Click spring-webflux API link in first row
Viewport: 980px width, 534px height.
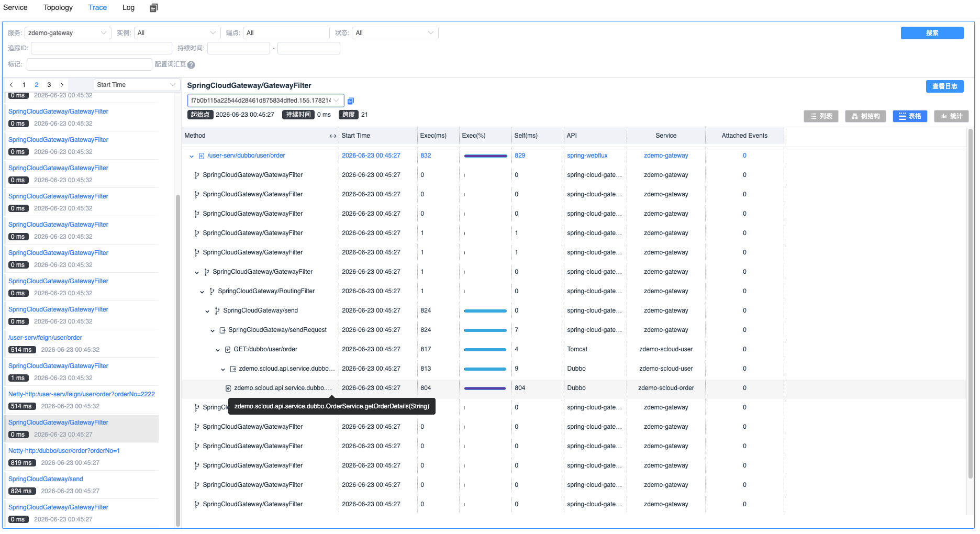coord(587,156)
